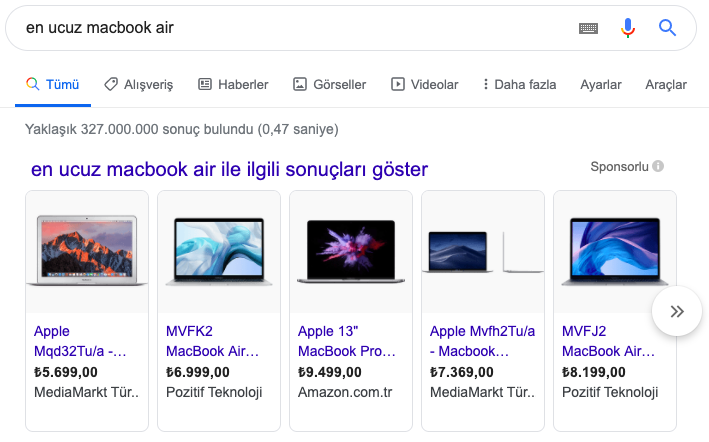Click the blue search magnifier button
Viewport: 709px width, 442px height.
[x=667, y=28]
